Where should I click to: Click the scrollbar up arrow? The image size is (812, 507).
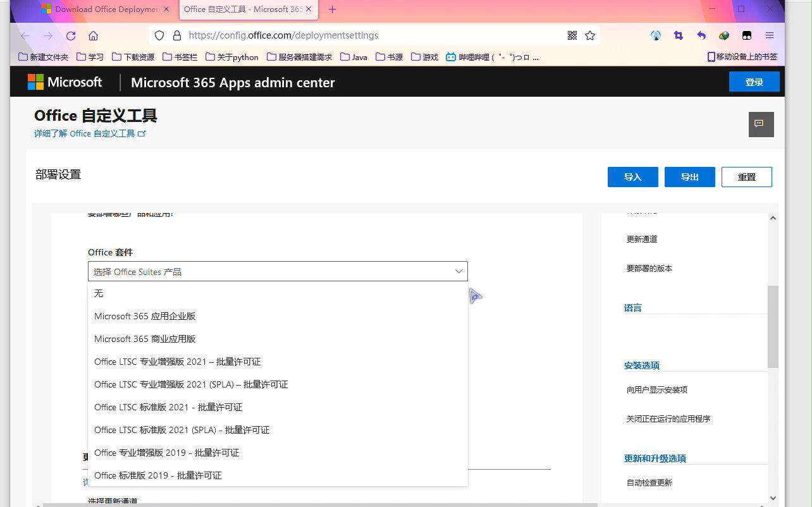pyautogui.click(x=773, y=218)
